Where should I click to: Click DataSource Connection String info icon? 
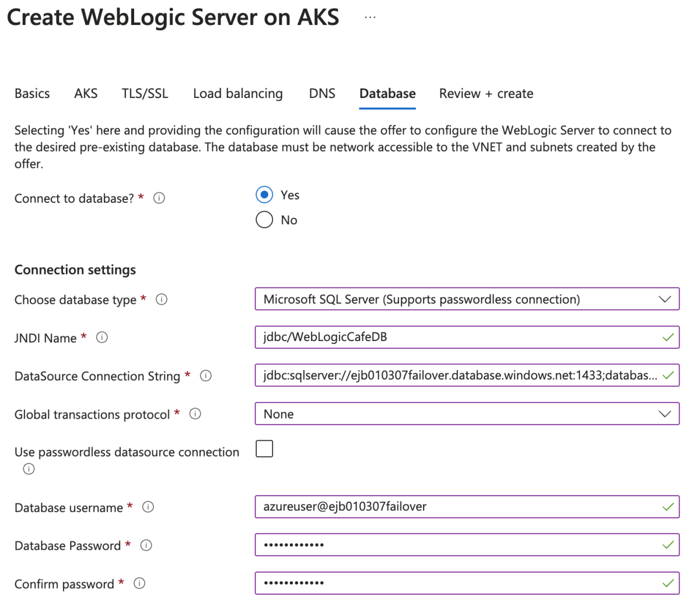coord(205,376)
